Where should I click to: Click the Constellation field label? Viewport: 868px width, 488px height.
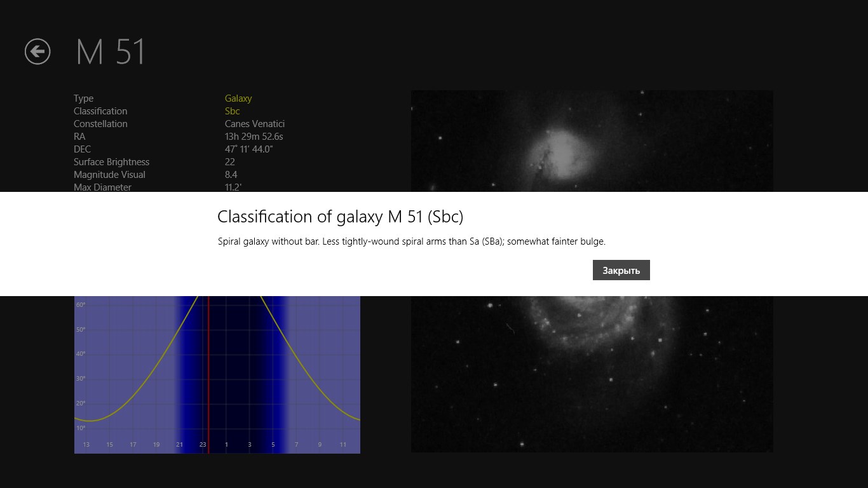pos(100,124)
